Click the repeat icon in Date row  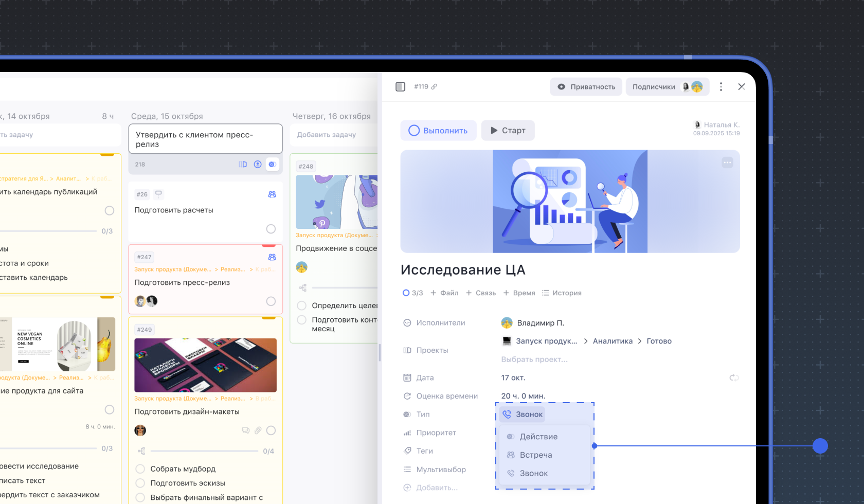(734, 377)
